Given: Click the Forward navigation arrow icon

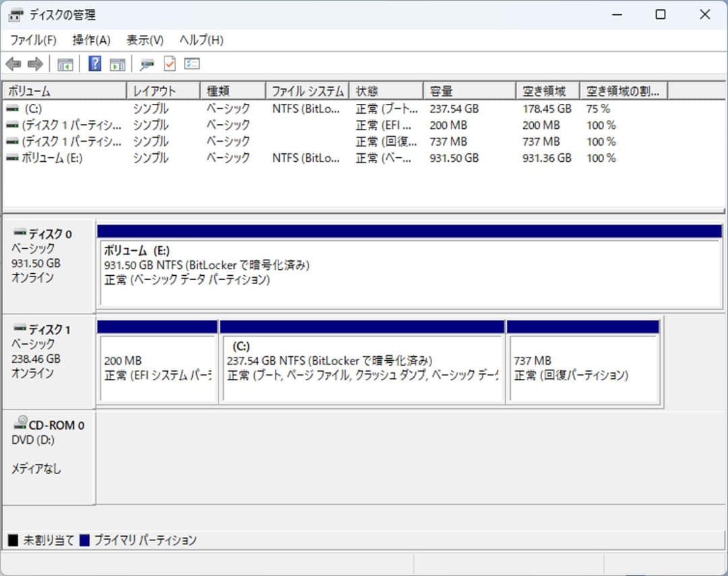Looking at the screenshot, I should [35, 63].
